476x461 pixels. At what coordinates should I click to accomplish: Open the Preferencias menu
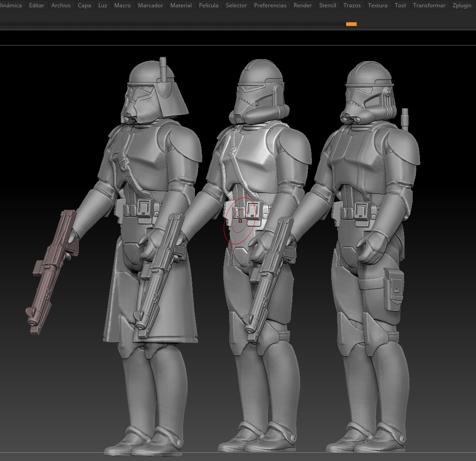click(x=270, y=5)
